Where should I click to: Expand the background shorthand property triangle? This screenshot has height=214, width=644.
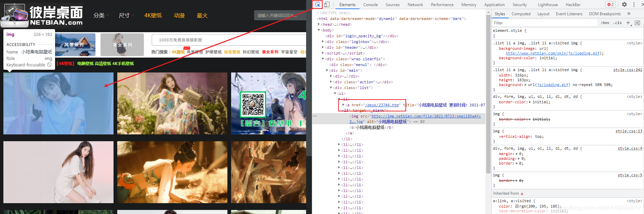coord(525,85)
